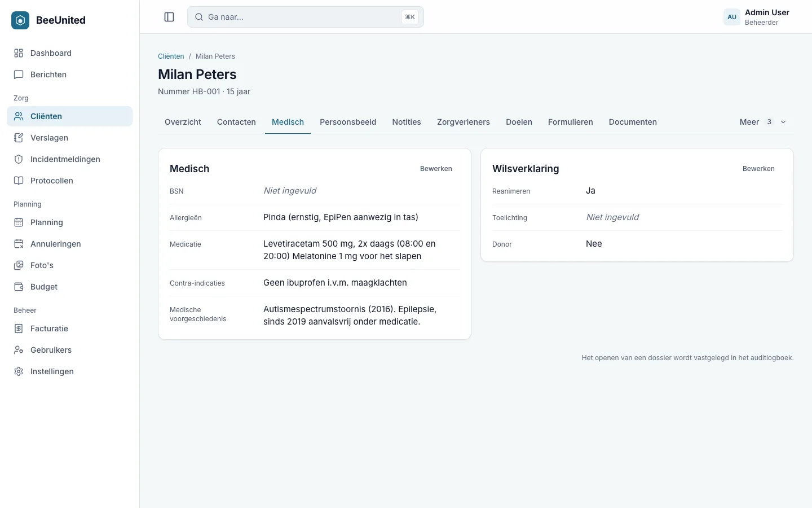The image size is (812, 508).
Task: Open the Admin User account menu
Action: click(x=757, y=17)
